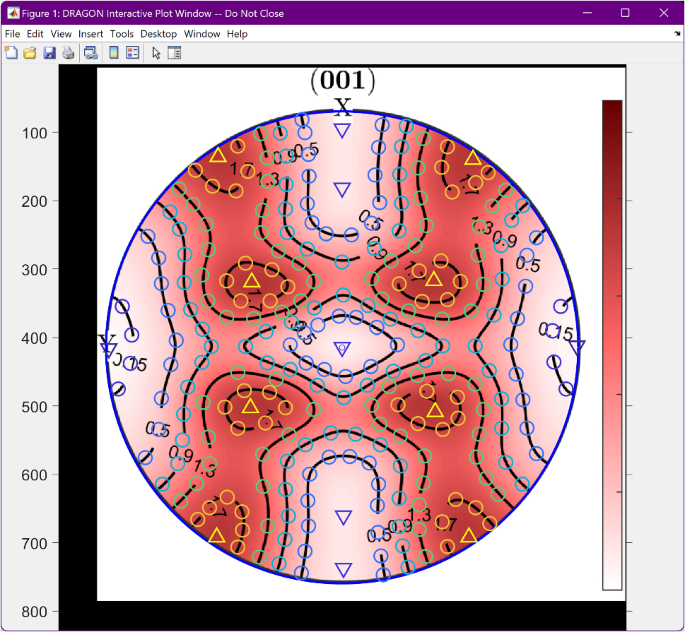Activate the Edit Plot arrow tool
The height and width of the screenshot is (632, 685).
[x=156, y=53]
